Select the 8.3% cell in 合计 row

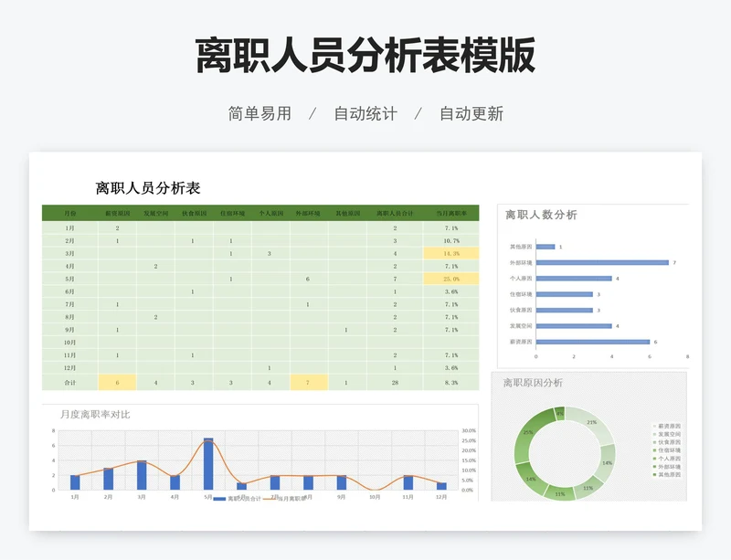tap(451, 383)
